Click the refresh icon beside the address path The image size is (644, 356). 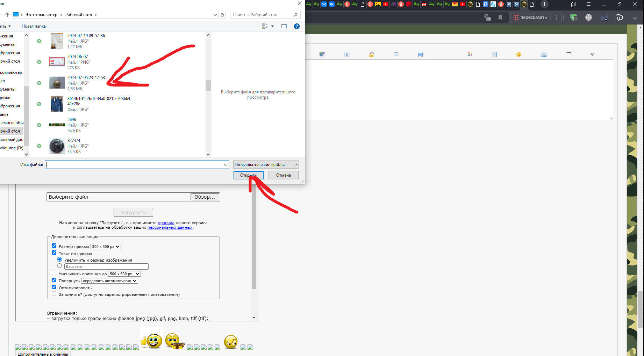222,15
